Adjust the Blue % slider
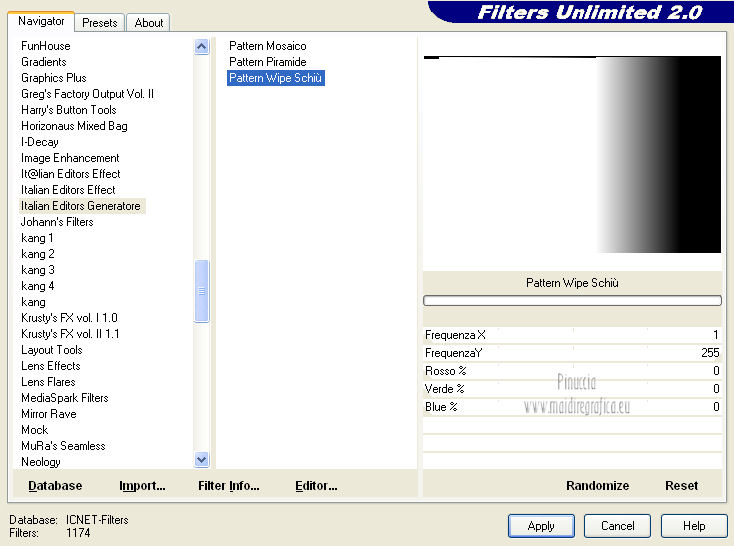The width and height of the screenshot is (734, 546). (x=572, y=406)
